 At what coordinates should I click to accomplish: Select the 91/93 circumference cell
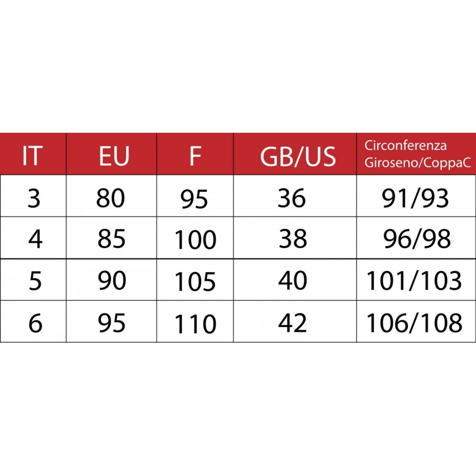point(416,198)
